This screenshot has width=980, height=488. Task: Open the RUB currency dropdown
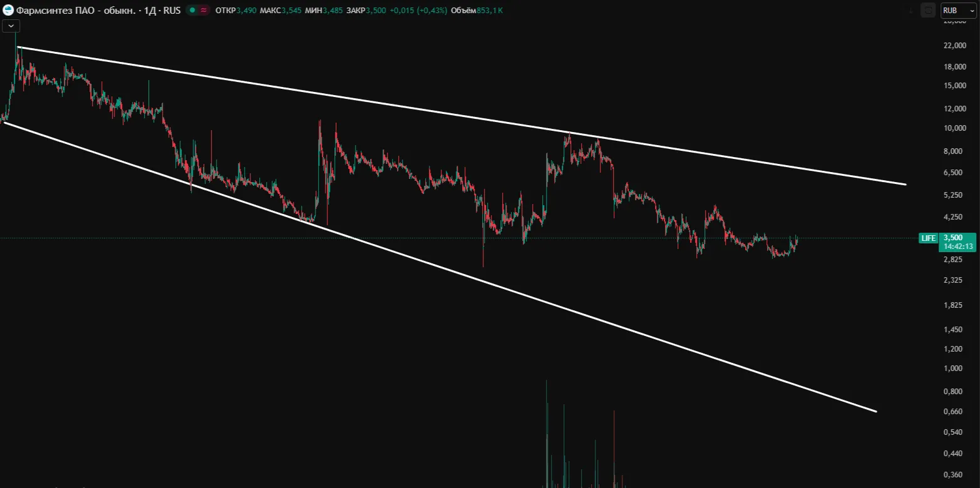point(958,11)
